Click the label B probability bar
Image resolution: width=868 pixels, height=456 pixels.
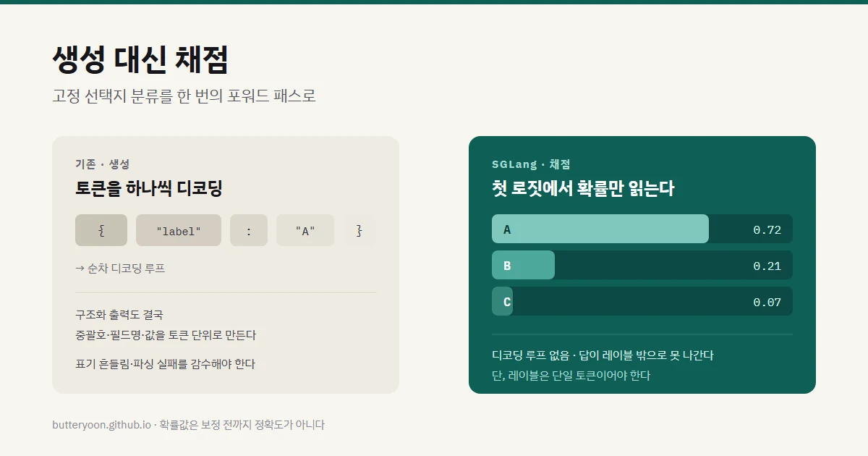pyautogui.click(x=642, y=265)
